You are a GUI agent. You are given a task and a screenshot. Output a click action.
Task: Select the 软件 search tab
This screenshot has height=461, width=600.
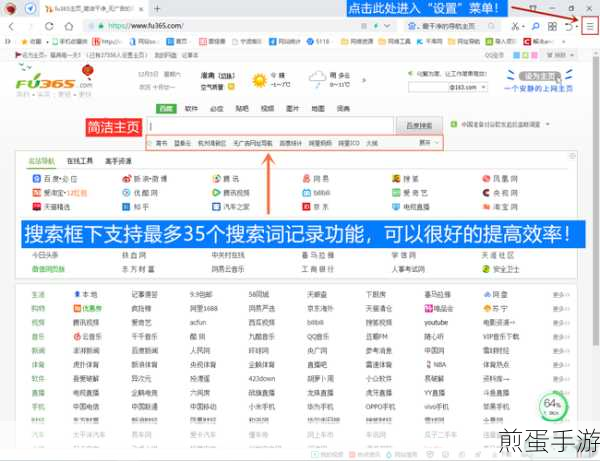click(191, 109)
